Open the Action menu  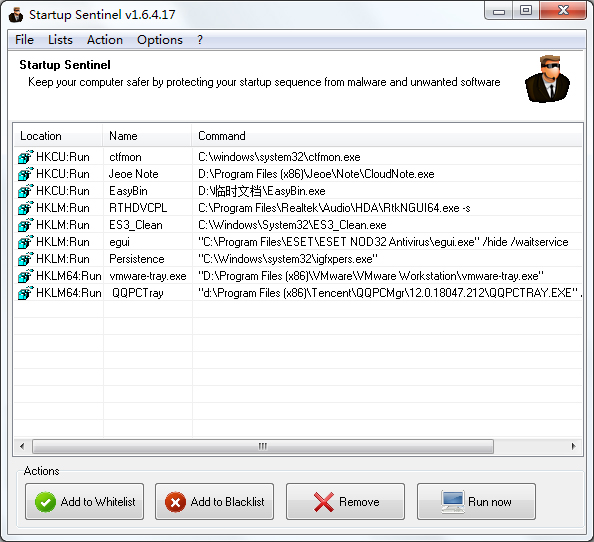click(x=105, y=40)
